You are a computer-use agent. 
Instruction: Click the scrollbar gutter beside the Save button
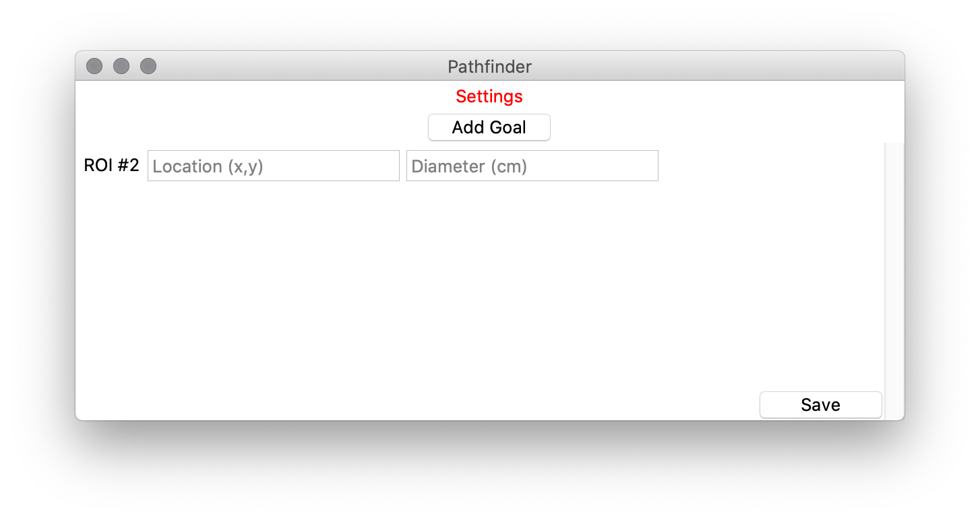click(x=894, y=405)
